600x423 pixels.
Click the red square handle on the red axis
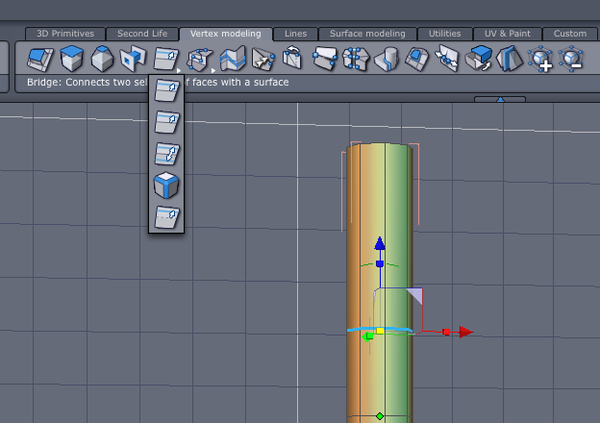pyautogui.click(x=446, y=332)
